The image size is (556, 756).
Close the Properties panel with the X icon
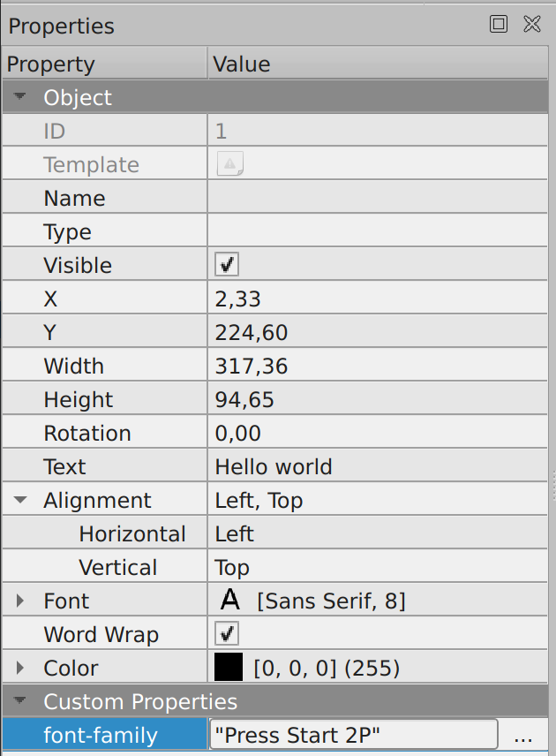pyautogui.click(x=532, y=24)
